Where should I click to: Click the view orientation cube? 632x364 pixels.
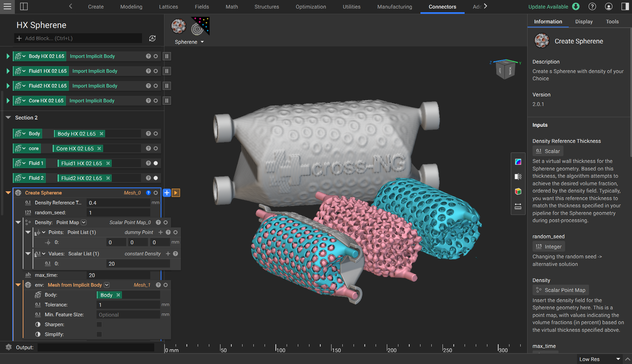[505, 69]
